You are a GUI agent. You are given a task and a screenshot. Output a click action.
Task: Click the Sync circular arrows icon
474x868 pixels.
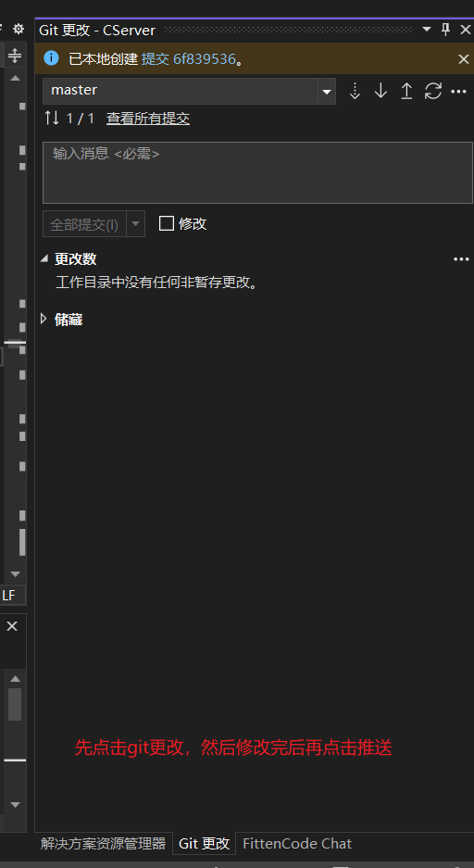pyautogui.click(x=433, y=91)
